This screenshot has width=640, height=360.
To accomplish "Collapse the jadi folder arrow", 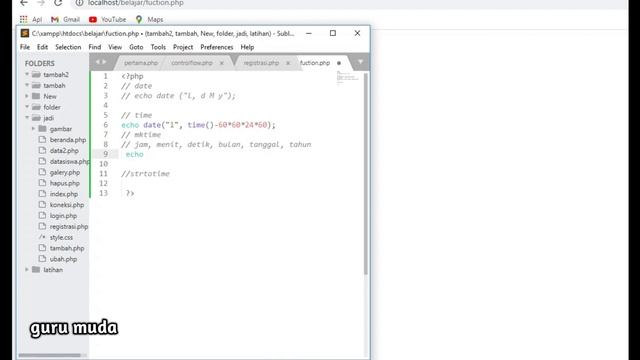I will point(27,118).
